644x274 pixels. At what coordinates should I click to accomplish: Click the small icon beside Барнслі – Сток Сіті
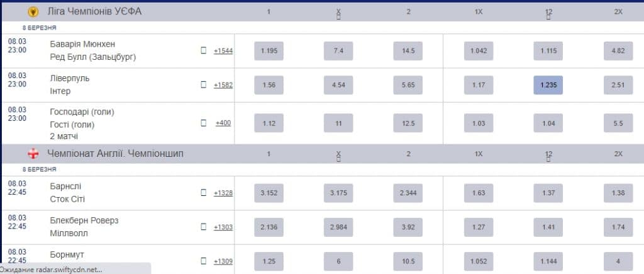point(203,193)
